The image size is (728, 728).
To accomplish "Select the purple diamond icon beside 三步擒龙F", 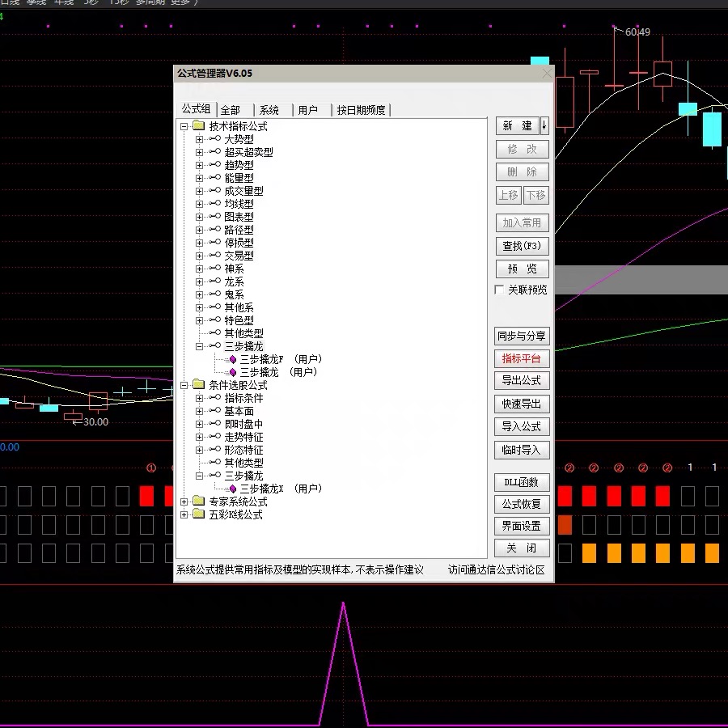I will point(233,359).
